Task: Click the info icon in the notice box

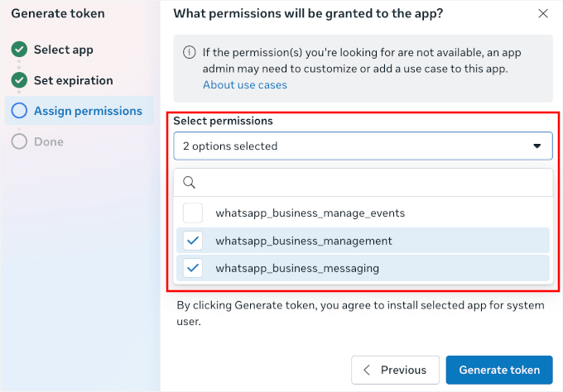Action: point(189,53)
